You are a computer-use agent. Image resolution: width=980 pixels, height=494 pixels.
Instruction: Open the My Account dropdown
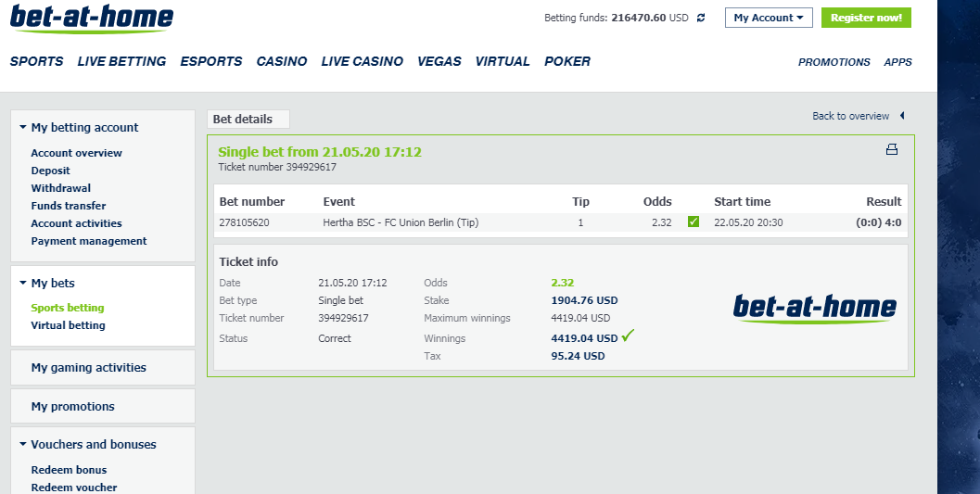coord(769,18)
